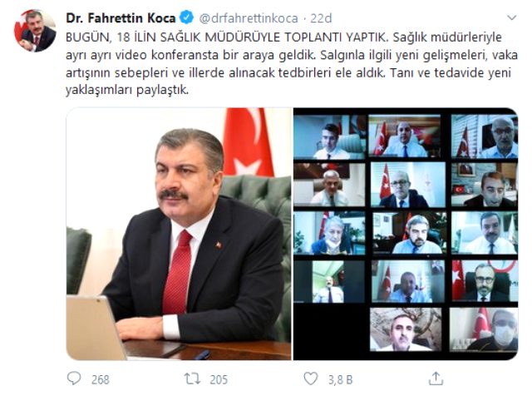Image resolution: width=532 pixels, height=396 pixels.
Task: Open the video conference grid image
Action: tap(406, 234)
